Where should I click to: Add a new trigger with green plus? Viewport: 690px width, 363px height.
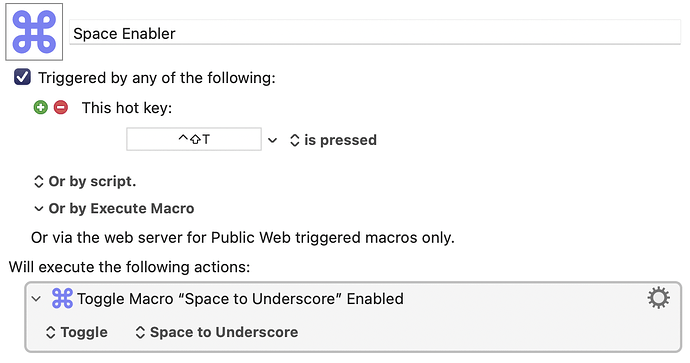[x=40, y=107]
